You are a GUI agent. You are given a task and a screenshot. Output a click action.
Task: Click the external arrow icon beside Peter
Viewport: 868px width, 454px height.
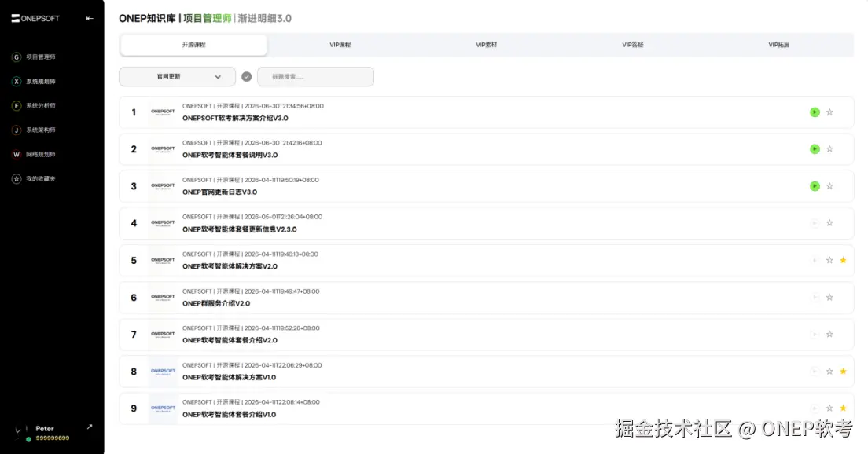pyautogui.click(x=90, y=427)
